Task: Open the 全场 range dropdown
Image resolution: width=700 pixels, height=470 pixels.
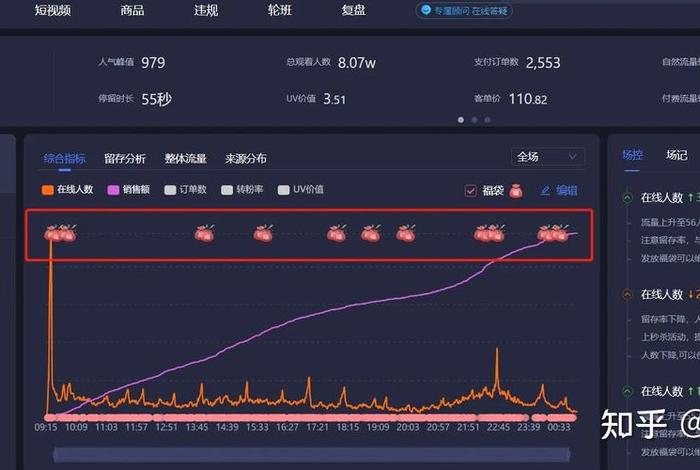Action: click(x=548, y=157)
